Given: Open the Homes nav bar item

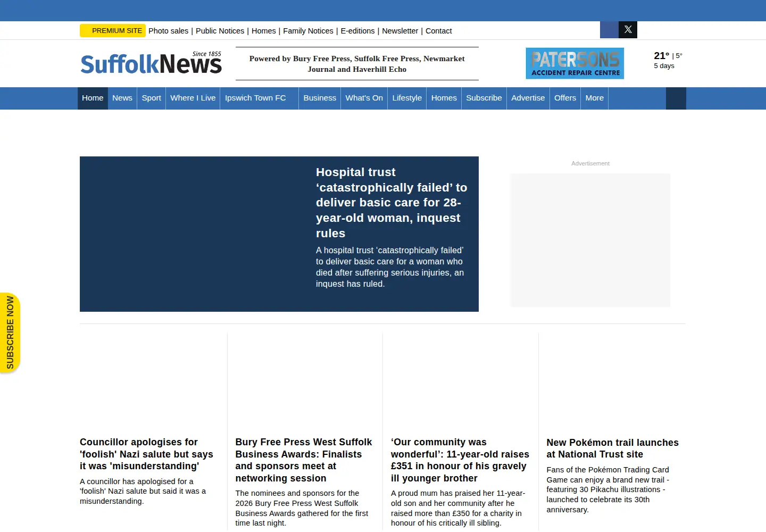Looking at the screenshot, I should click(444, 98).
